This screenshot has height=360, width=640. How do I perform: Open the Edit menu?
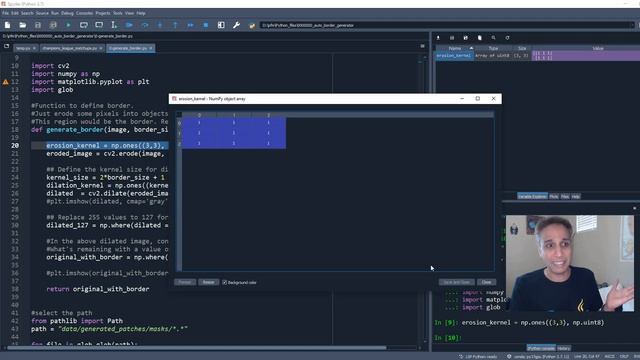(15, 13)
